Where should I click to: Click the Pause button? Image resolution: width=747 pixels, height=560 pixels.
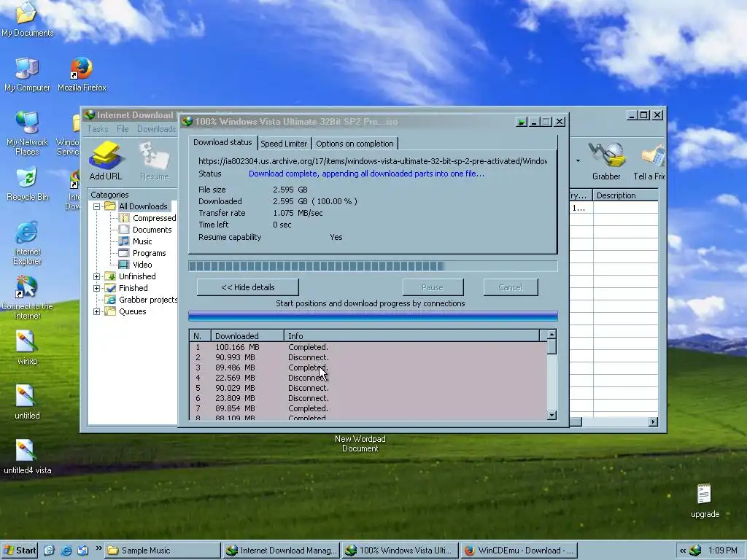[x=433, y=287]
